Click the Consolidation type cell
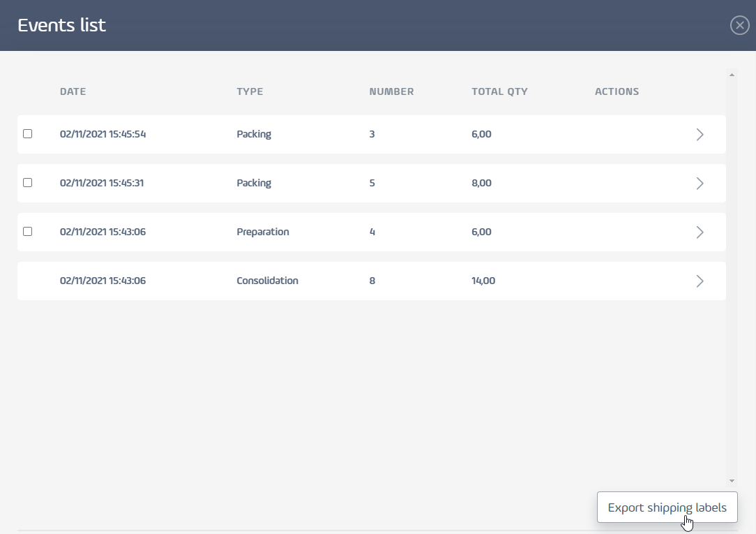This screenshot has width=756, height=534. (x=267, y=281)
